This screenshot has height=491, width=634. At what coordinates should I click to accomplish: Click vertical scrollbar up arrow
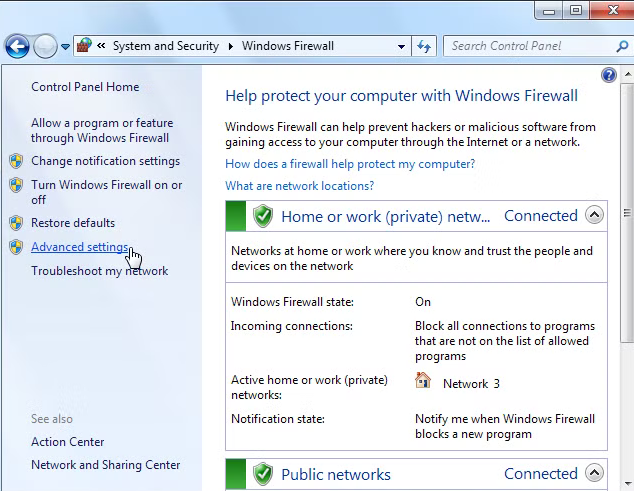pos(628,74)
